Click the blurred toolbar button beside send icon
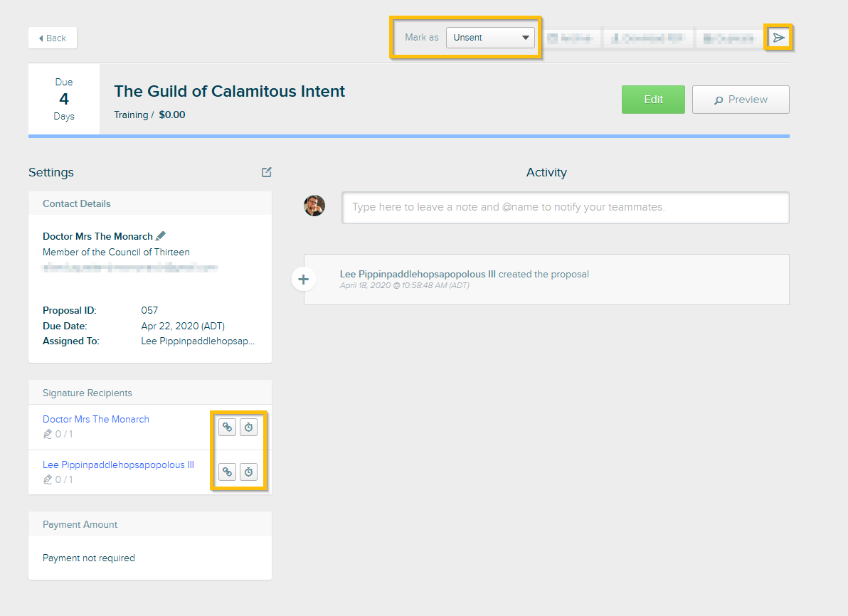The image size is (848, 616). [x=728, y=38]
